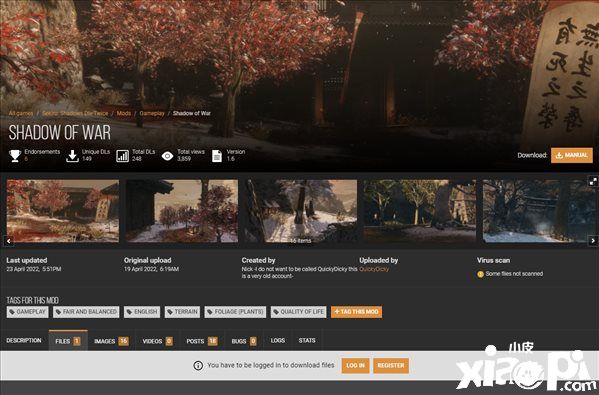
Task: Open the Mods breadcrumb link
Action: tap(124, 113)
